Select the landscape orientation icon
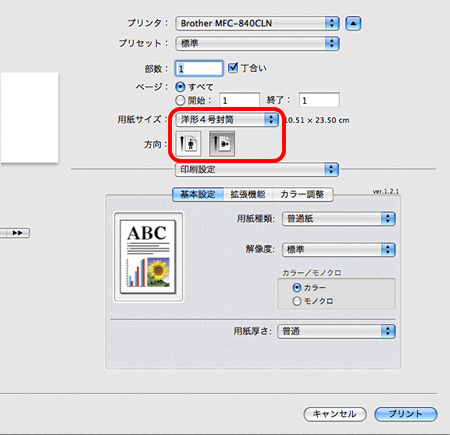Screen dimensions: 450x435 tap(222, 144)
